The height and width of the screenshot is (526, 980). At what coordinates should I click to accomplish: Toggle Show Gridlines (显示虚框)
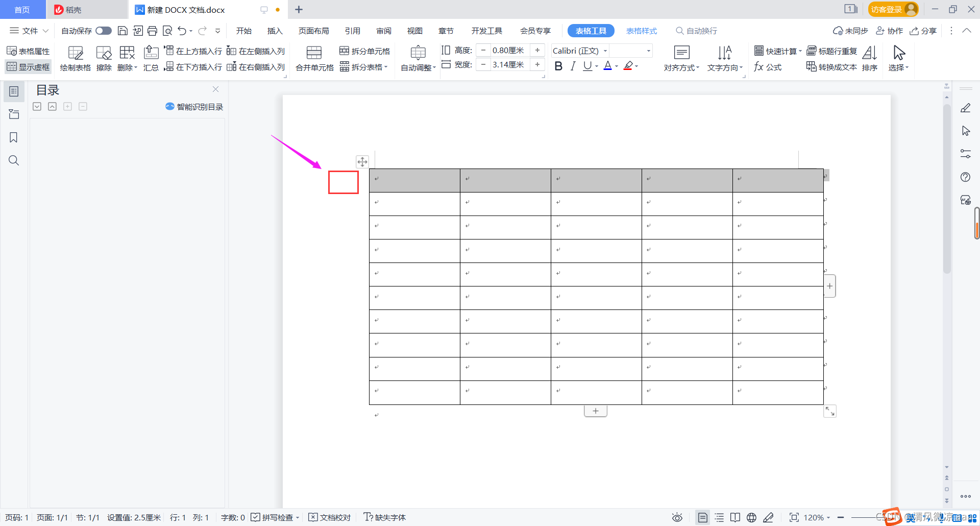[29, 67]
